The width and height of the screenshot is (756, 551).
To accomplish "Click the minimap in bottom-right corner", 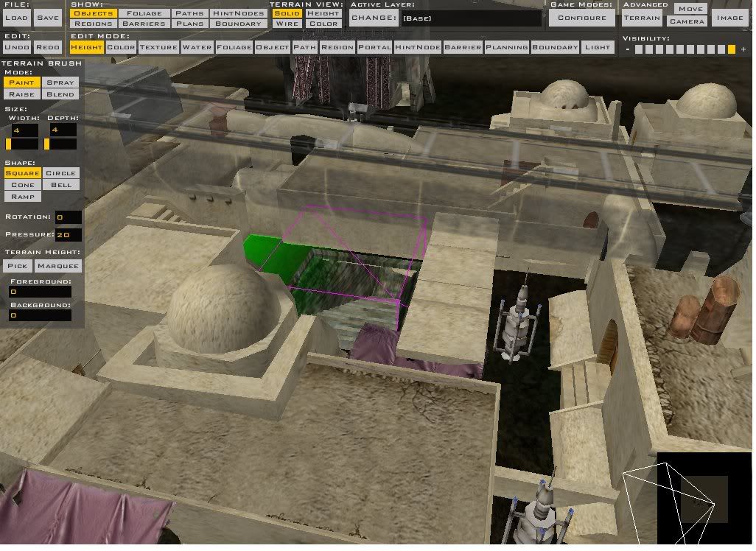I will [x=704, y=498].
